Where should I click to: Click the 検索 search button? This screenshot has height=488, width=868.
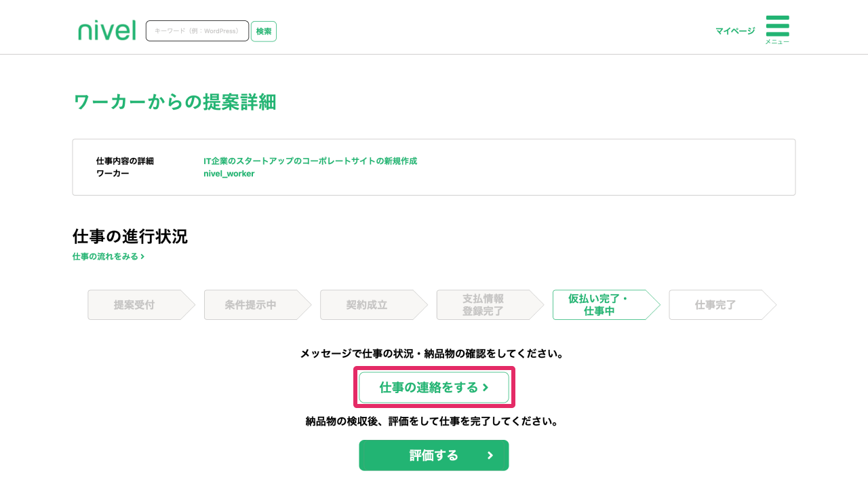(x=264, y=31)
